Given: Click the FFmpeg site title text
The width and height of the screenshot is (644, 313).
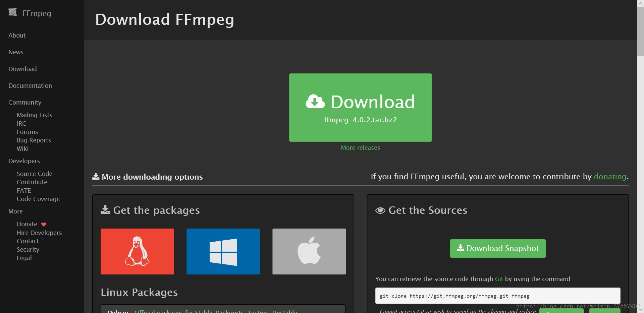Looking at the screenshot, I should tap(37, 13).
